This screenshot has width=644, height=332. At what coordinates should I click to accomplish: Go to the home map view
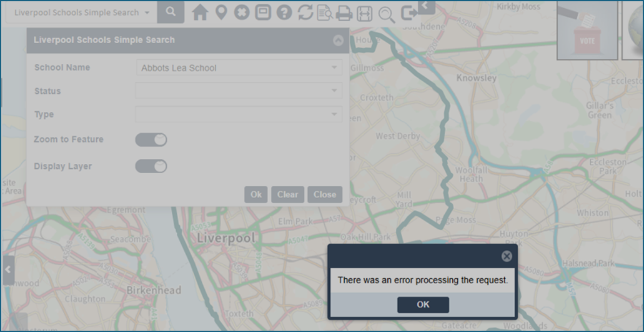pos(200,13)
